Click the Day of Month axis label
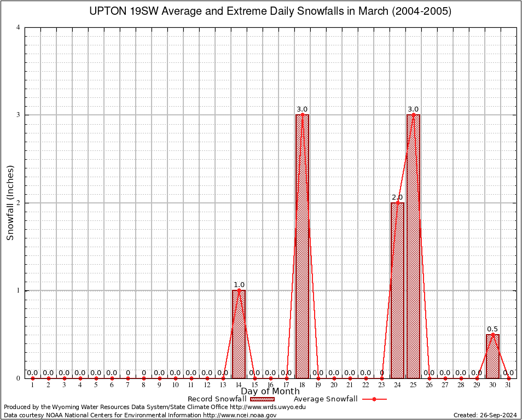Screen dimensions: 522x420 point(270,391)
